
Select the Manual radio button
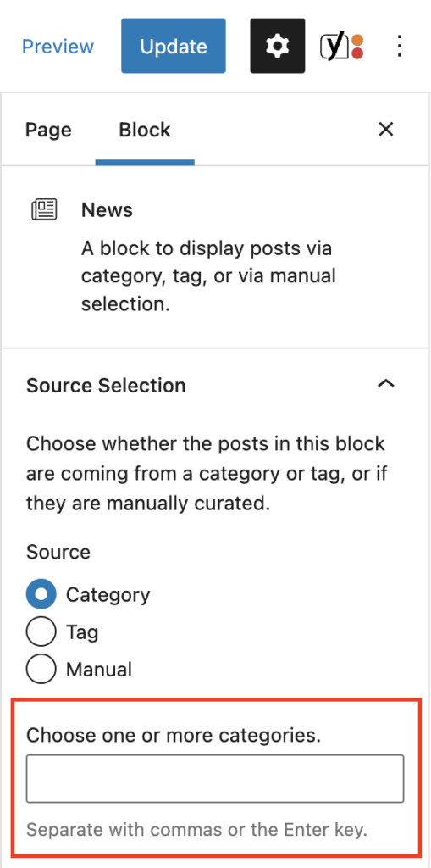(41, 670)
